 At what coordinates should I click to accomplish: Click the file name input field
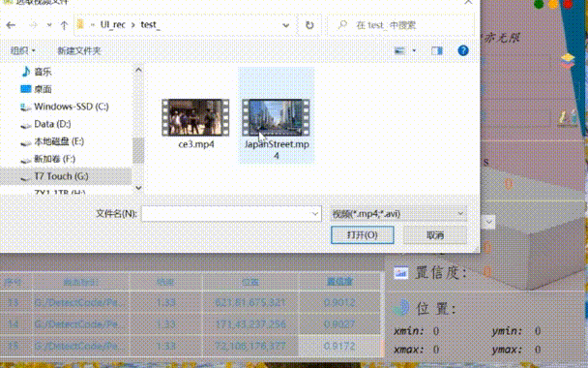(x=226, y=214)
